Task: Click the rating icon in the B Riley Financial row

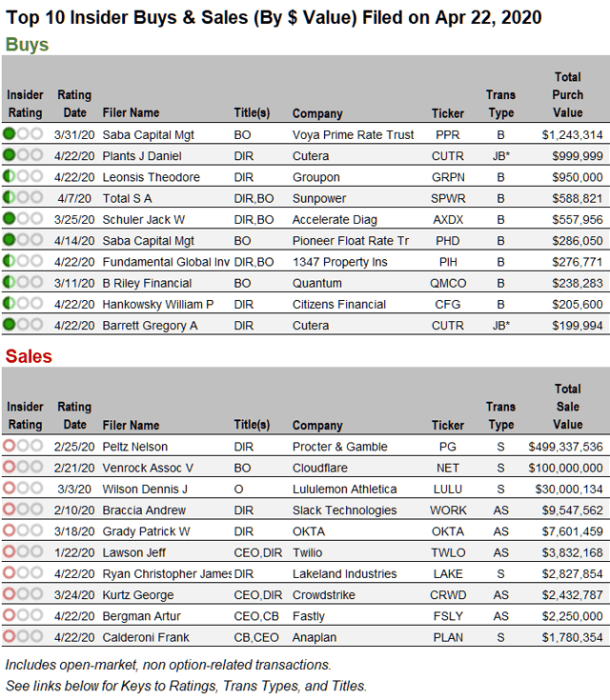Action: pyautogui.click(x=23, y=283)
